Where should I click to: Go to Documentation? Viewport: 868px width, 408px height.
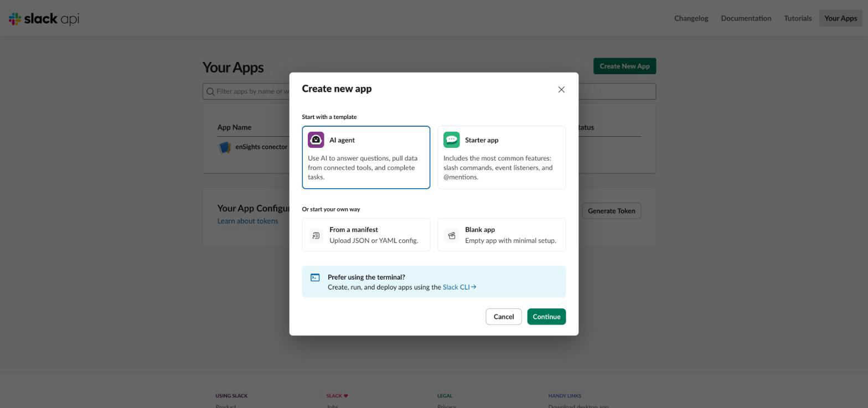(x=746, y=18)
